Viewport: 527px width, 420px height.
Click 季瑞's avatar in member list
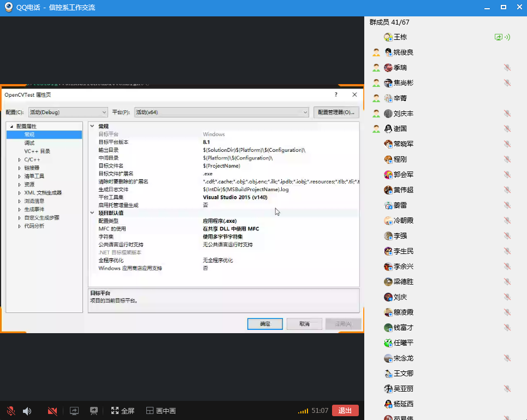coord(388,68)
